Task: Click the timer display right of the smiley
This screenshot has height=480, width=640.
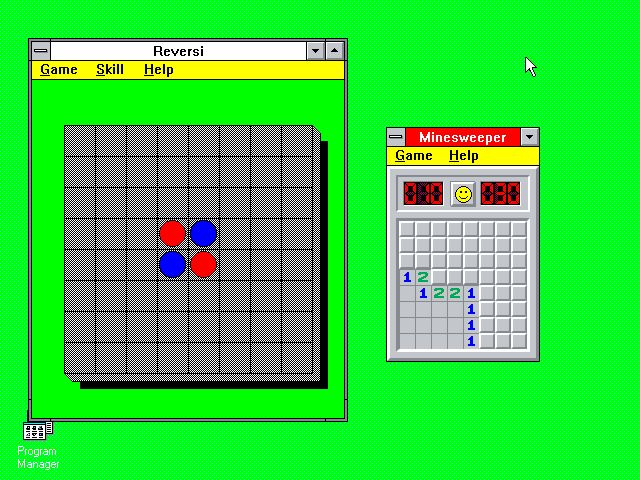Action: (x=500, y=193)
